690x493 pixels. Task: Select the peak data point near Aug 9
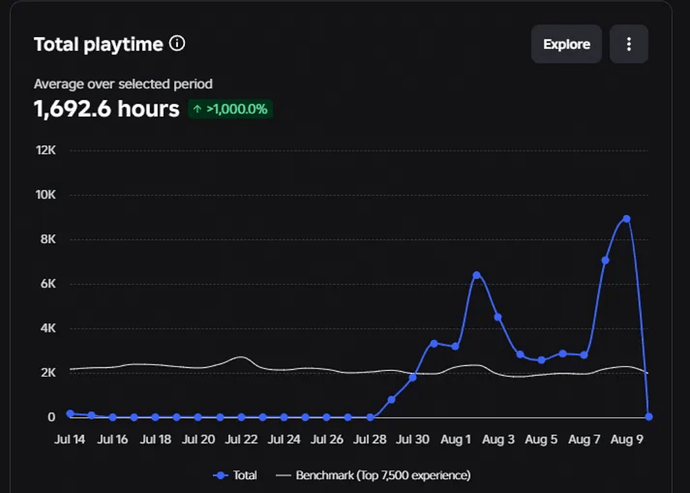click(x=627, y=219)
